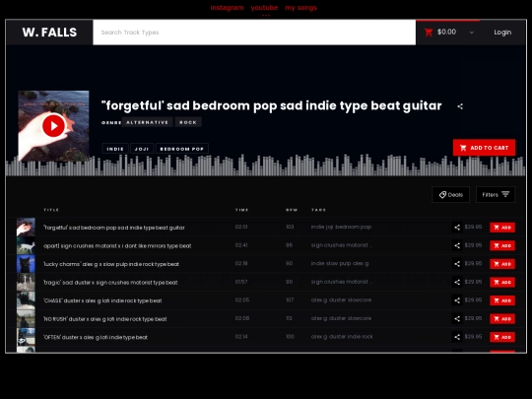Click the TIME column header
Viewport: 532px width, 399px height.
click(242, 210)
